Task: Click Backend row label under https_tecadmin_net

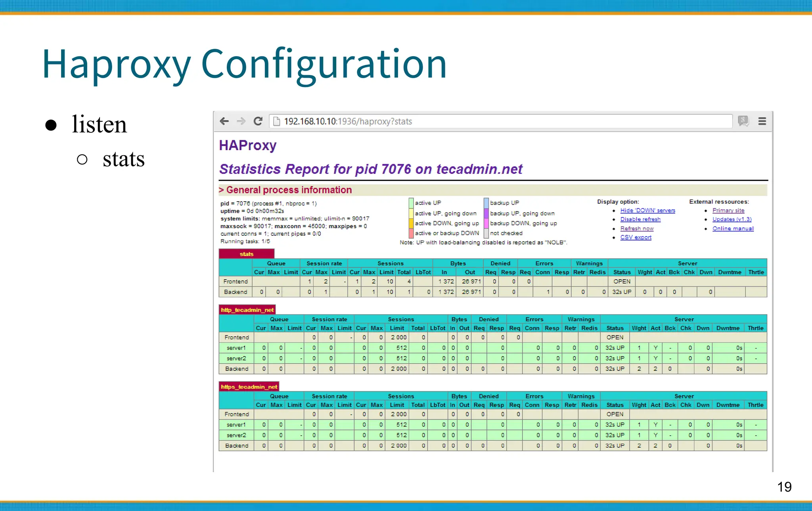Action: point(237,446)
